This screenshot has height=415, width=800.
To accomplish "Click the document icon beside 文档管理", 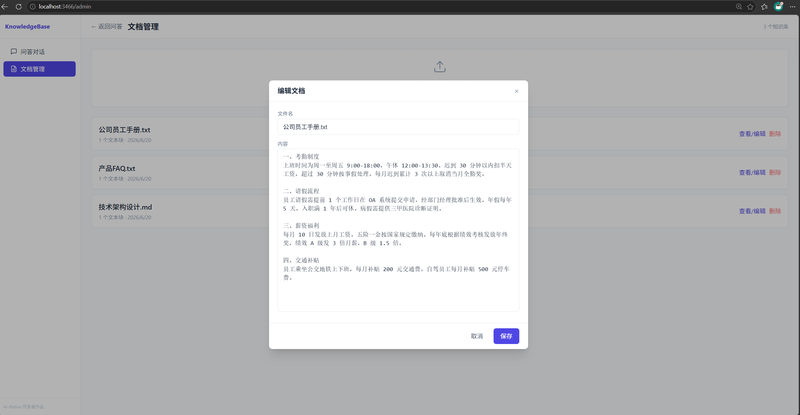I will pos(14,69).
